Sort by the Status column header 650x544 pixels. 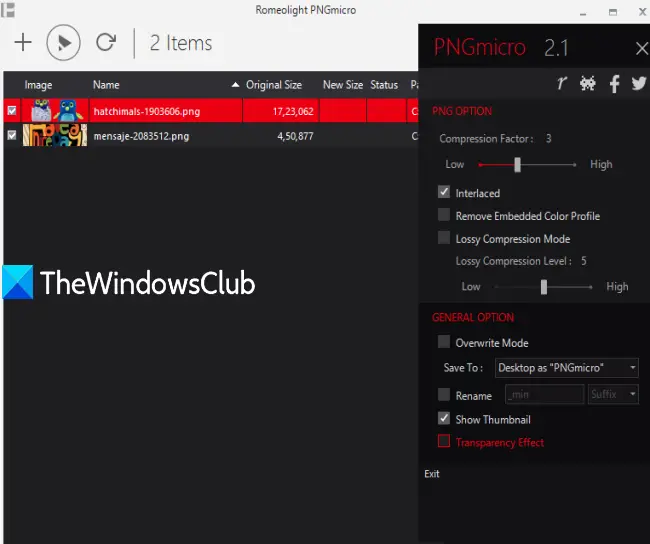point(384,85)
